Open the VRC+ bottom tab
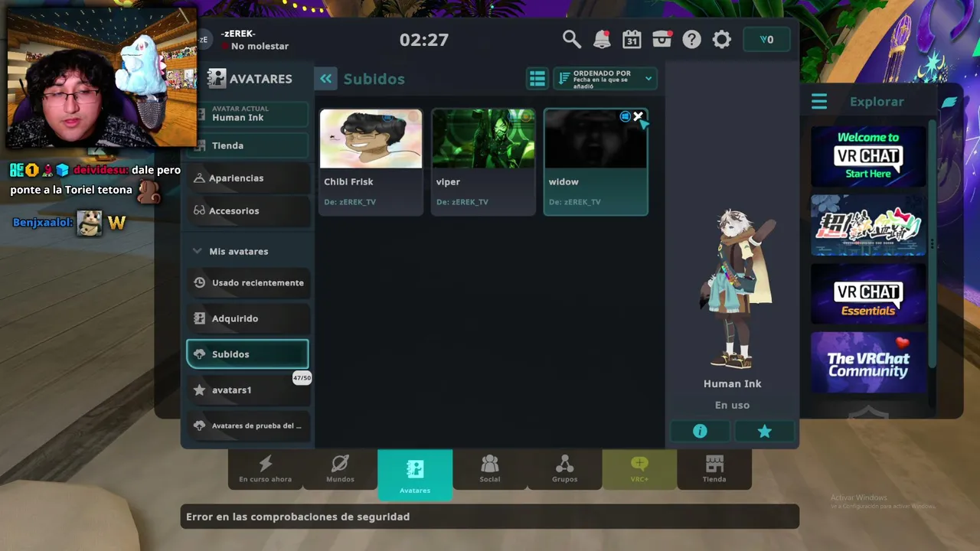 click(639, 469)
